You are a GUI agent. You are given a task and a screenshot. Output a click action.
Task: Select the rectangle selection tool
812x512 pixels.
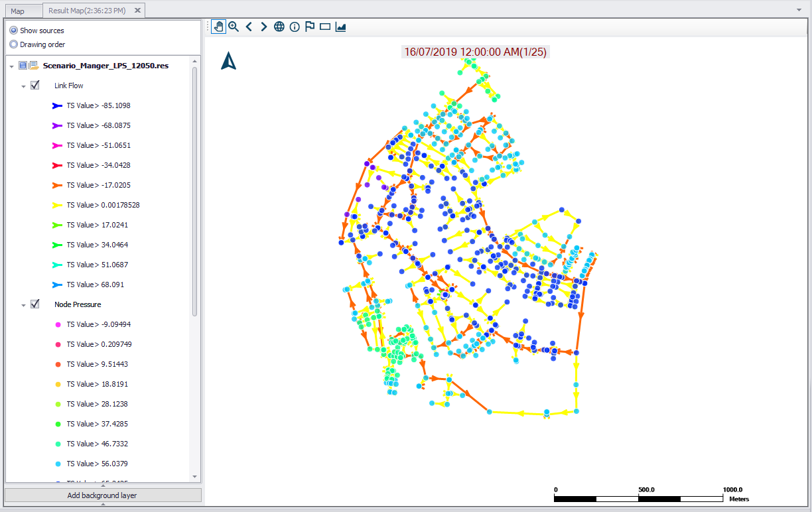point(325,27)
